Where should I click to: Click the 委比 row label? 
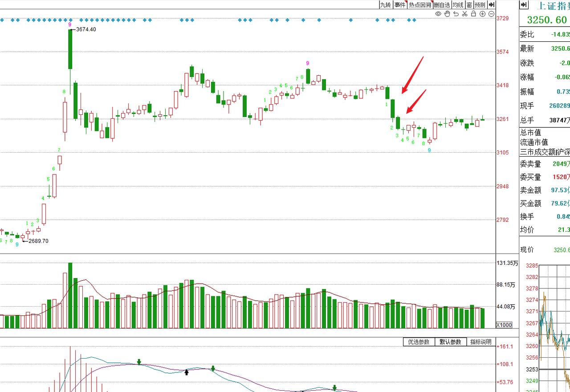[x=527, y=35]
